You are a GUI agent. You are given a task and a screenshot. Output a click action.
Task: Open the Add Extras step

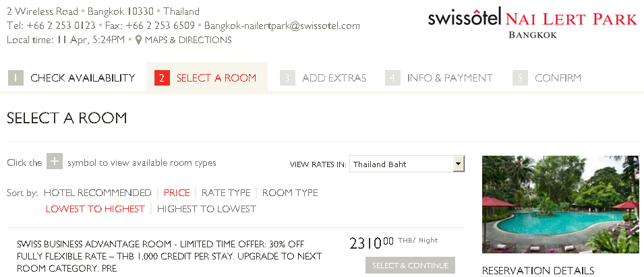(334, 78)
